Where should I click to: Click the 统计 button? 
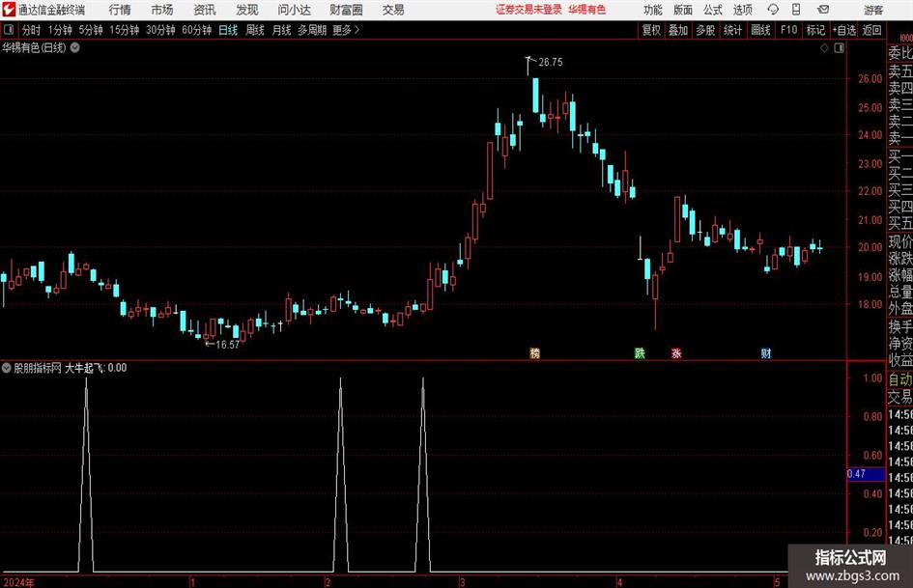[732, 30]
